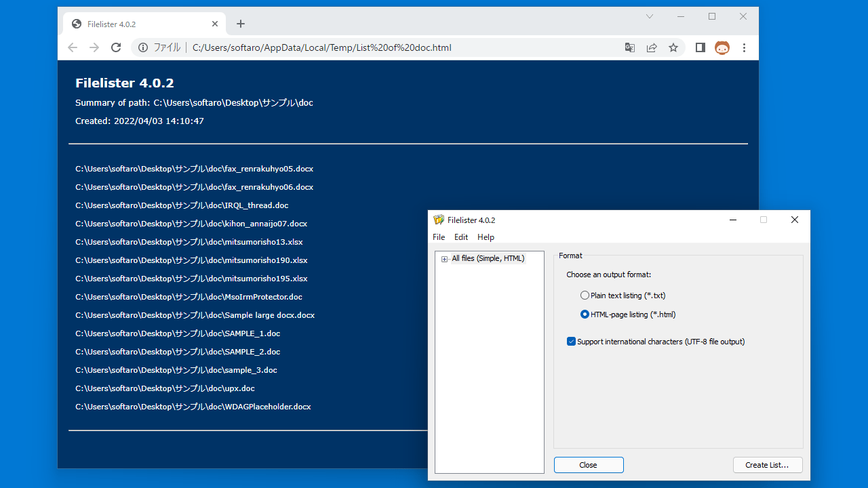This screenshot has height=488, width=868.
Task: Click the Created date line
Action: (140, 121)
